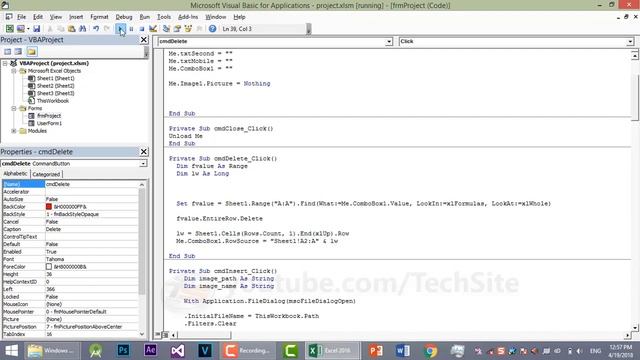
Task: Open the Properties Window toolbar icon
Action: click(x=177, y=29)
